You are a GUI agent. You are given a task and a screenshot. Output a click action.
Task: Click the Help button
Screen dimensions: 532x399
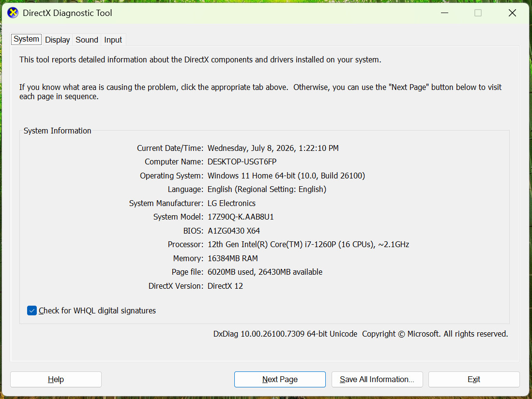click(56, 379)
